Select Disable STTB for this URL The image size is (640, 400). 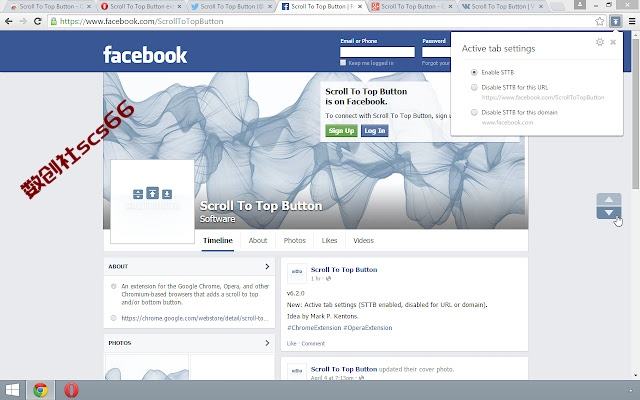(474, 87)
